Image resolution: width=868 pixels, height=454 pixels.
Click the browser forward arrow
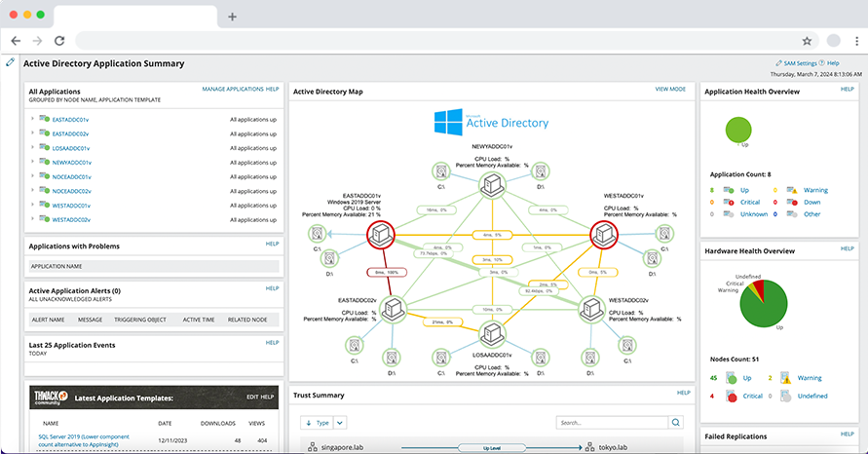37,40
